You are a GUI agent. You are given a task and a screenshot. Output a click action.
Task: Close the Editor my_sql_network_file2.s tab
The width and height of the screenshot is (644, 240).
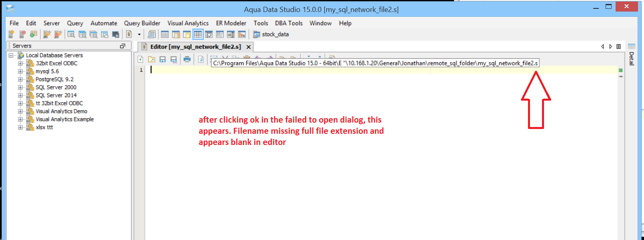coord(248,47)
